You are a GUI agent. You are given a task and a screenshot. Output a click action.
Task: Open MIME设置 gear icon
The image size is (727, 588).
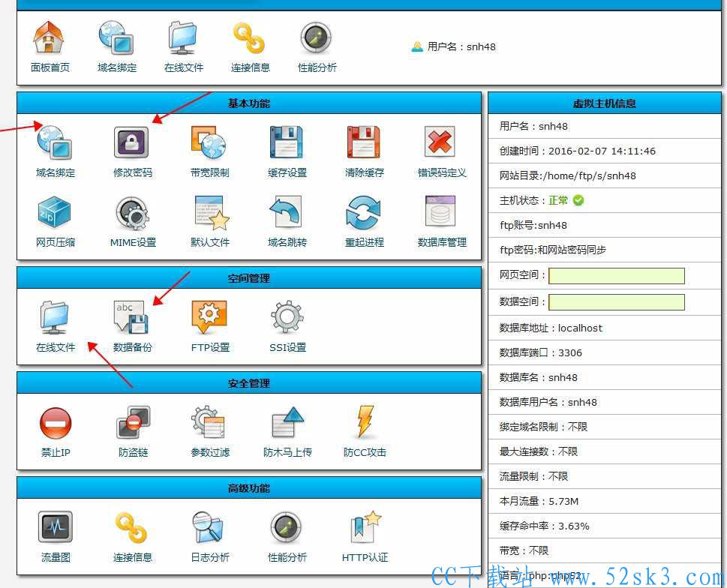[x=133, y=213]
